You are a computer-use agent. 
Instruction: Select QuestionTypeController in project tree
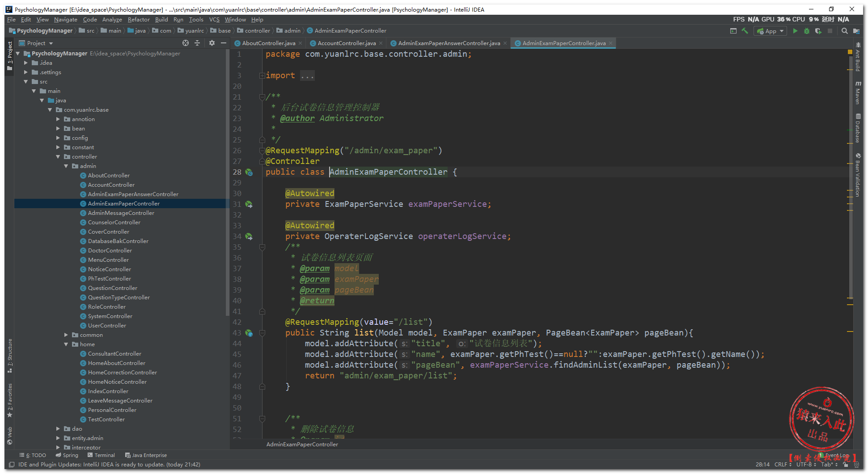point(119,298)
